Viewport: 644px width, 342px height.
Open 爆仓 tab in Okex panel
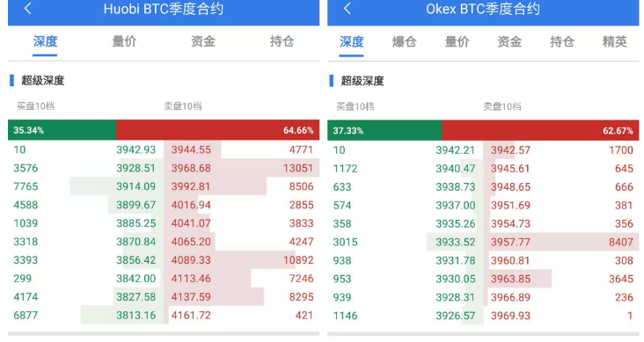(405, 42)
